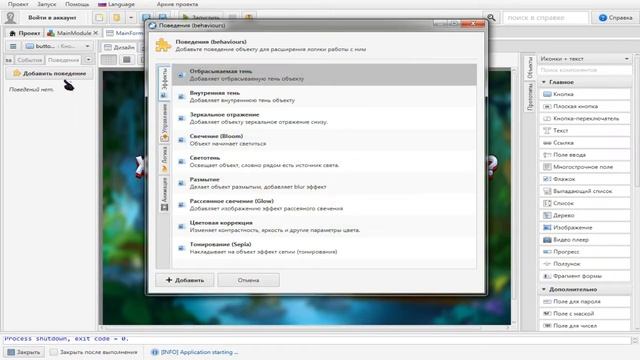Select the vertical Анимация tab in dialog
Image resolution: width=640 pixels, height=360 pixels.
click(164, 194)
